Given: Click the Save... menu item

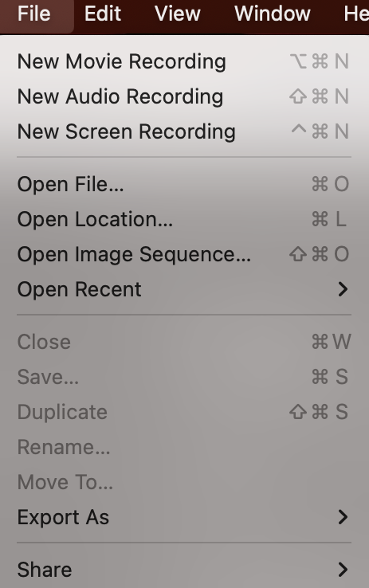Looking at the screenshot, I should click(x=184, y=377).
